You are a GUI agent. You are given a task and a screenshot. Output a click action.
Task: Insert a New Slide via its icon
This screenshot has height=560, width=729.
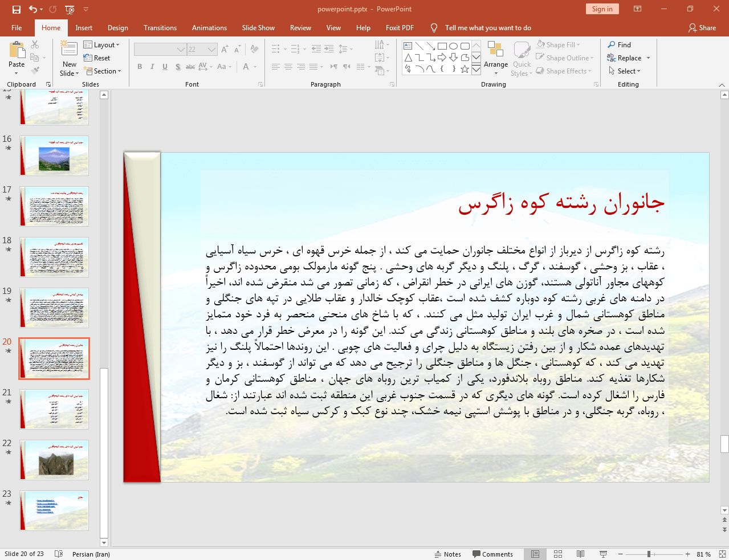(69, 49)
